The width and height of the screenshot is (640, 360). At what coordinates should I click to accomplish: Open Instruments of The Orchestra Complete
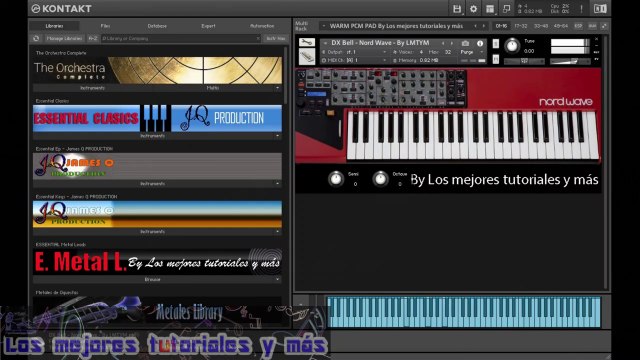[x=93, y=88]
